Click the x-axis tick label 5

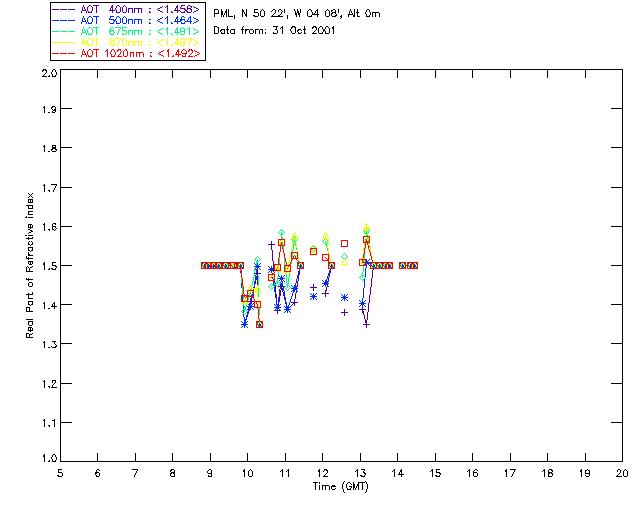click(60, 473)
